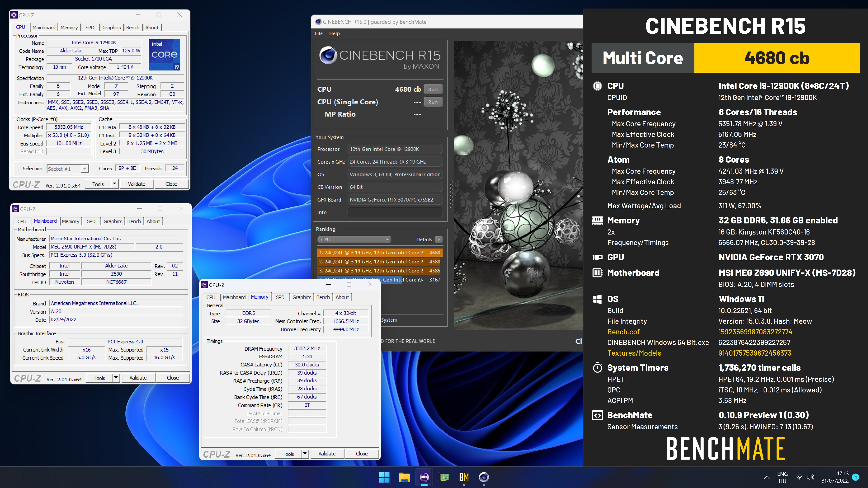Click the Cinebench R15 sphere logo

[x=328, y=55]
